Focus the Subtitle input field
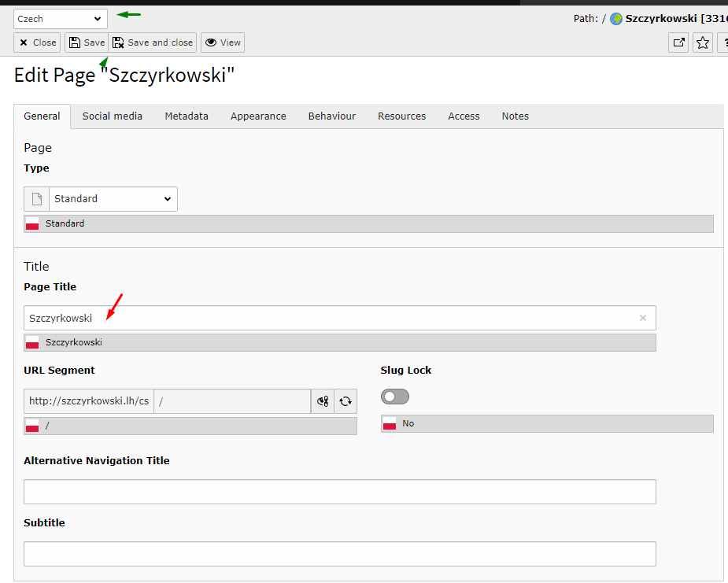This screenshot has height=583, width=728. click(339, 554)
